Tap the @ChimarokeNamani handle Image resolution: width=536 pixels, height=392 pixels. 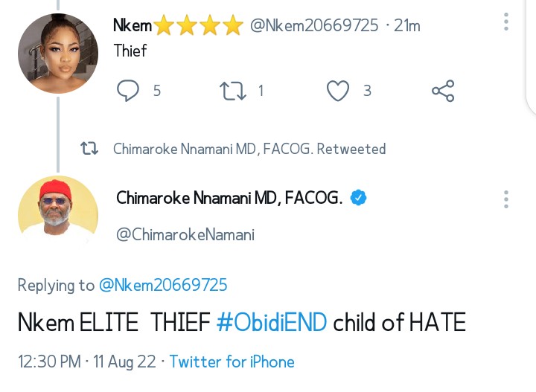tap(185, 235)
